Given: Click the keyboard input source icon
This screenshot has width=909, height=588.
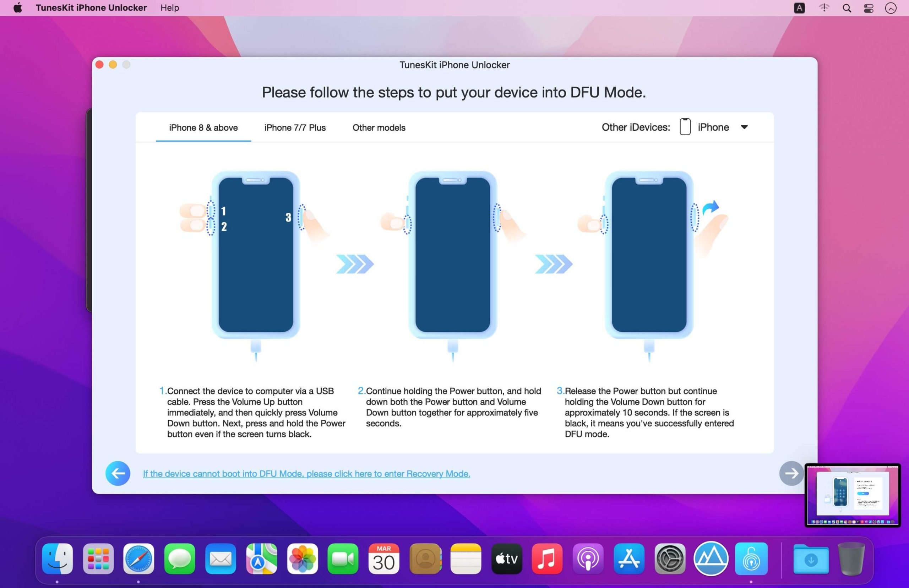Looking at the screenshot, I should (x=799, y=8).
